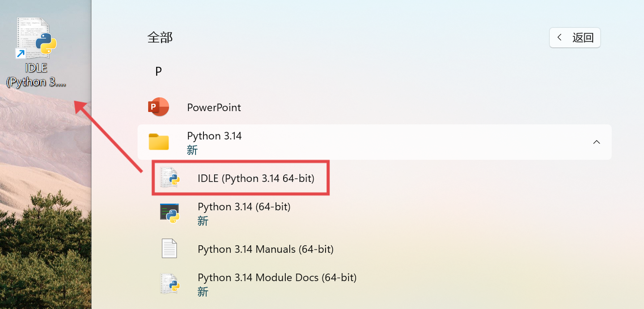644x309 pixels.
Task: Click the chevron on the 返回 button
Action: click(559, 38)
